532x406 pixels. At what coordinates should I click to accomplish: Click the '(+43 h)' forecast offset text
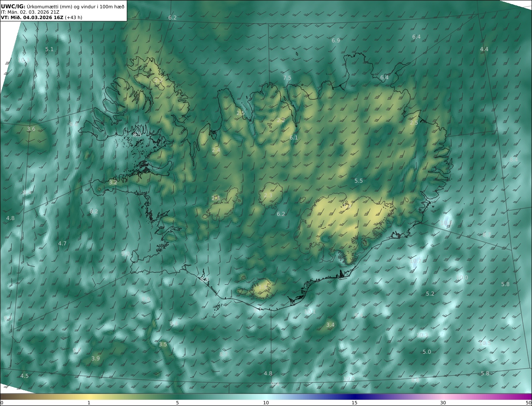[x=74, y=17]
